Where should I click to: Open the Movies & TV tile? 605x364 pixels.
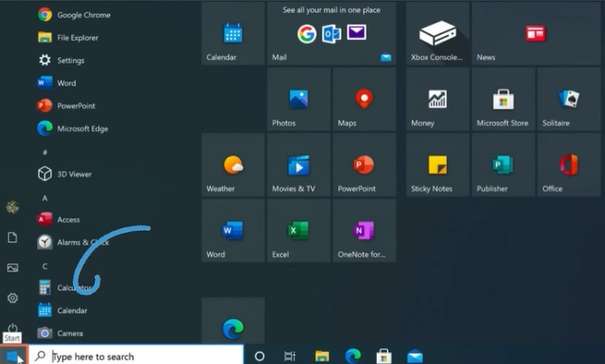[x=298, y=164]
